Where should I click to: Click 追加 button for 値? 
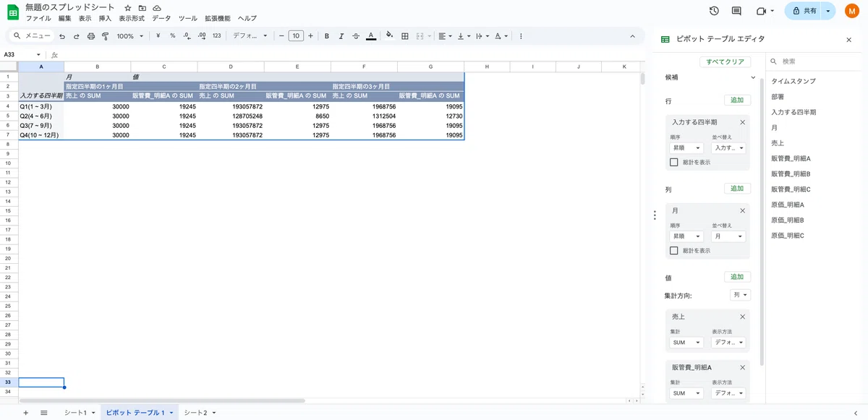click(737, 277)
